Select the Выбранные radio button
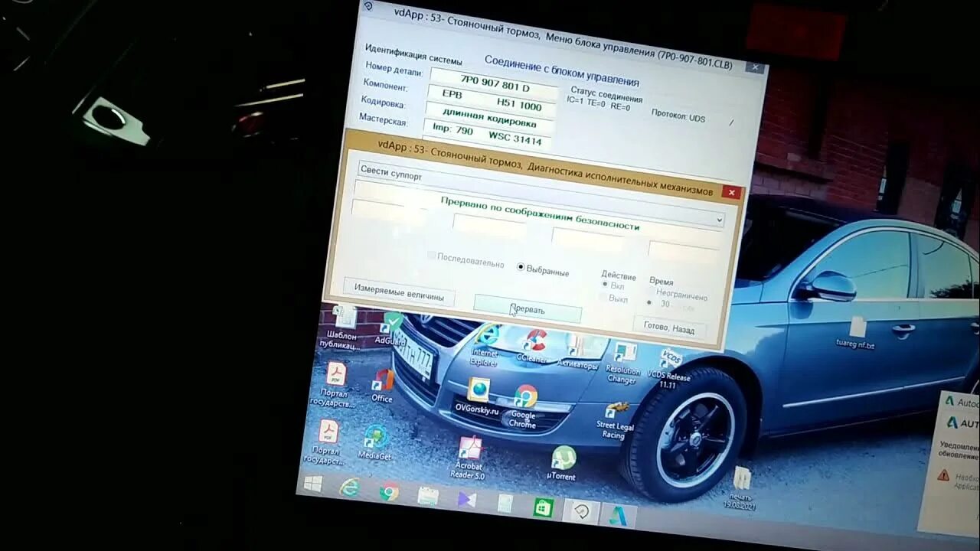980x551 pixels. click(543, 269)
